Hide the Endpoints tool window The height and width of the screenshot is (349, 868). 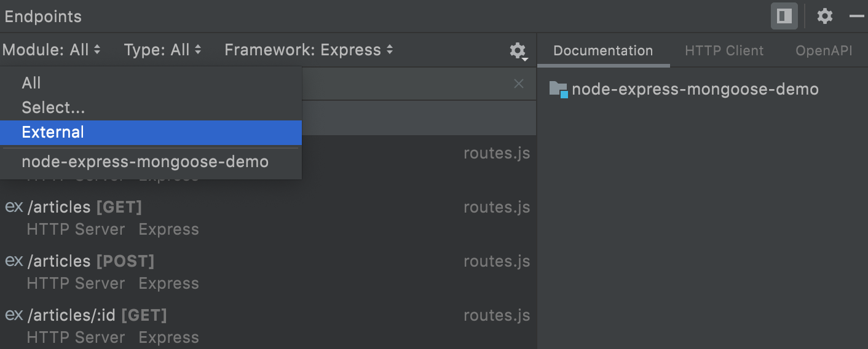click(x=856, y=17)
